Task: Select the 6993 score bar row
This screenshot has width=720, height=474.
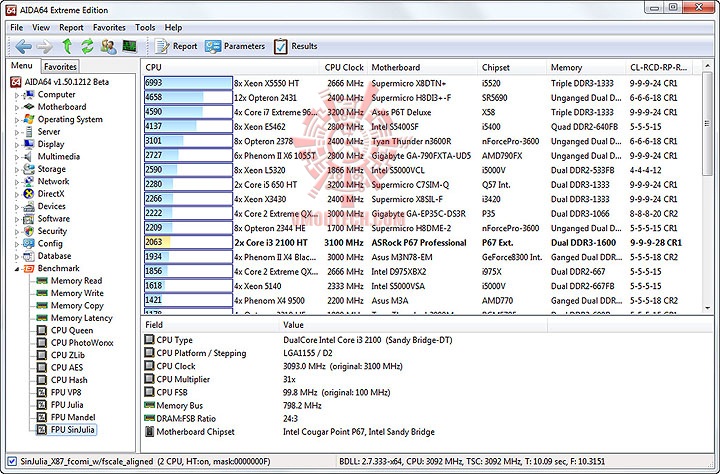Action: click(188, 83)
